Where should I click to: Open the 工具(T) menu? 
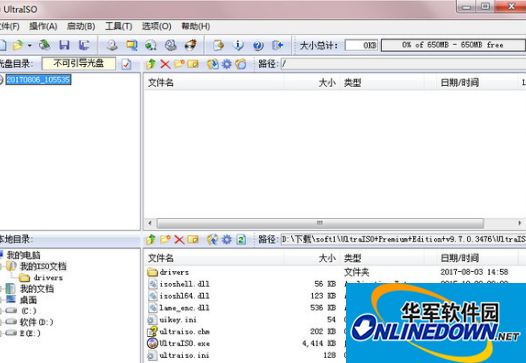click(x=118, y=26)
